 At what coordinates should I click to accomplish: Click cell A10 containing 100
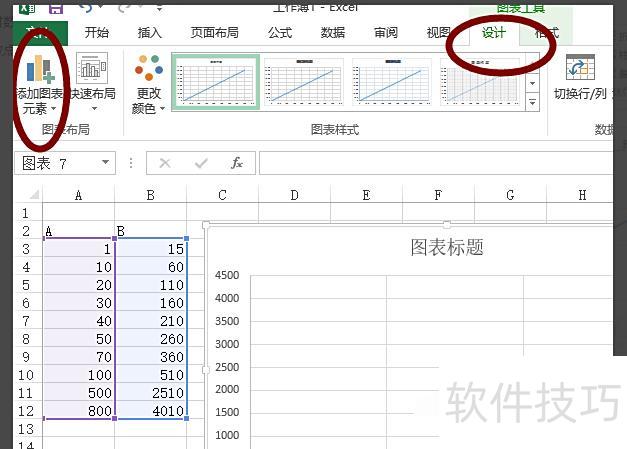click(x=78, y=375)
